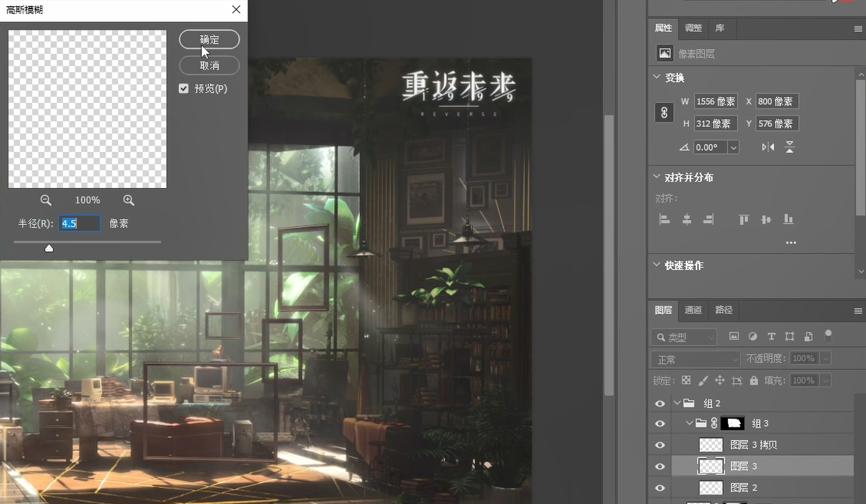
Task: Cancel the Gaussian Blur dialog with 取消
Action: 209,65
